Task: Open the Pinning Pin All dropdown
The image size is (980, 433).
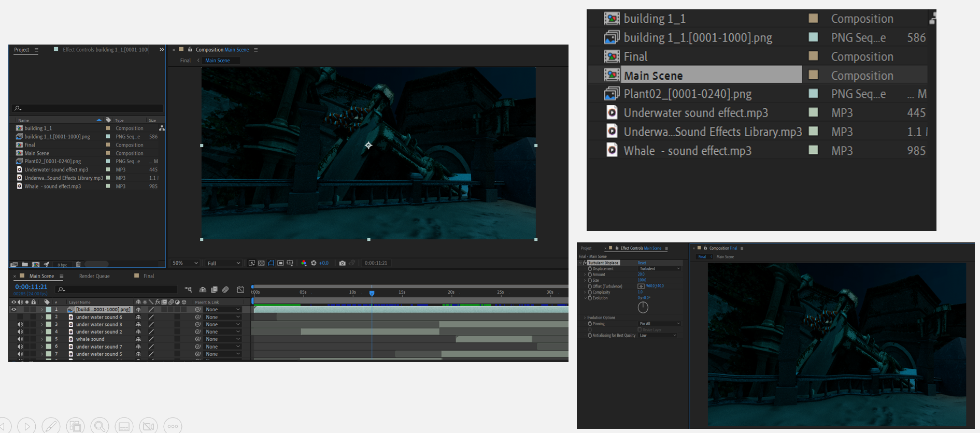Action: pyautogui.click(x=660, y=324)
